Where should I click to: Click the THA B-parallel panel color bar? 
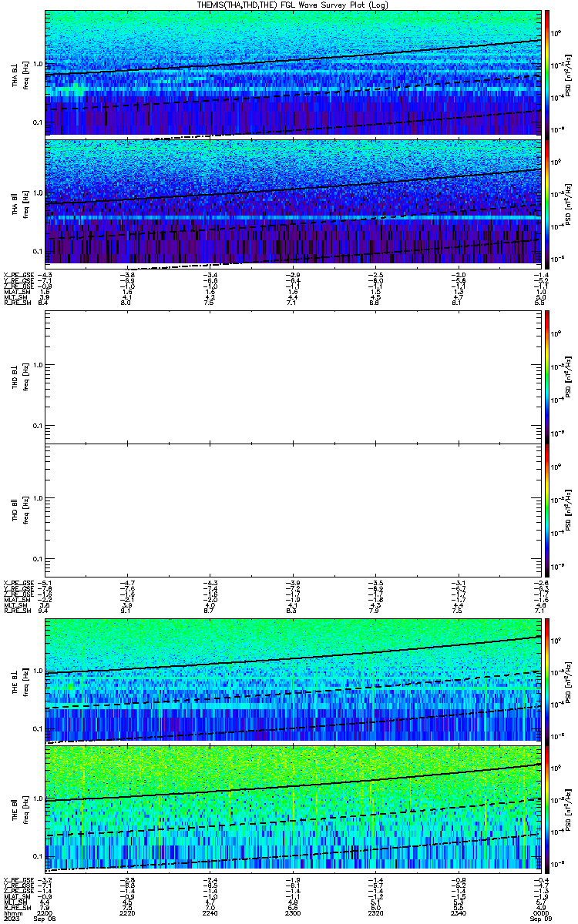click(547, 203)
